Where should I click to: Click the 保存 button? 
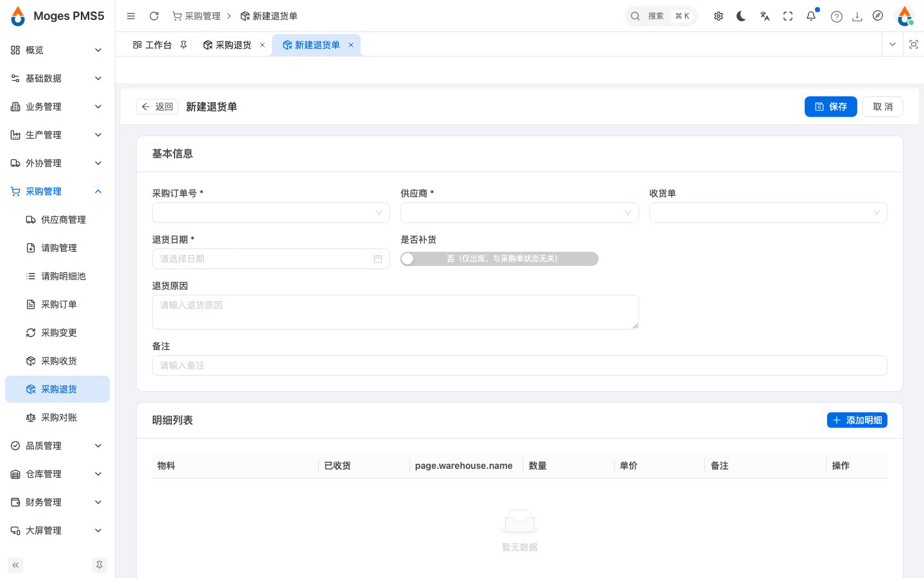[x=830, y=107]
